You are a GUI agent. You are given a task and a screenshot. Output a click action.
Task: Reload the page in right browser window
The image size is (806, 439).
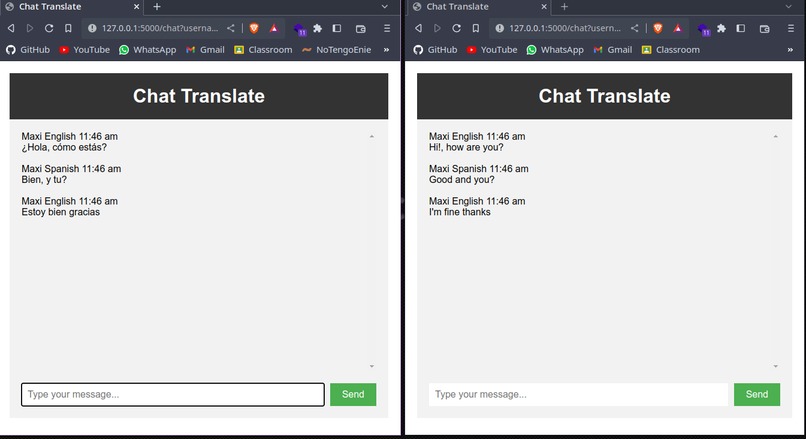[x=456, y=28]
